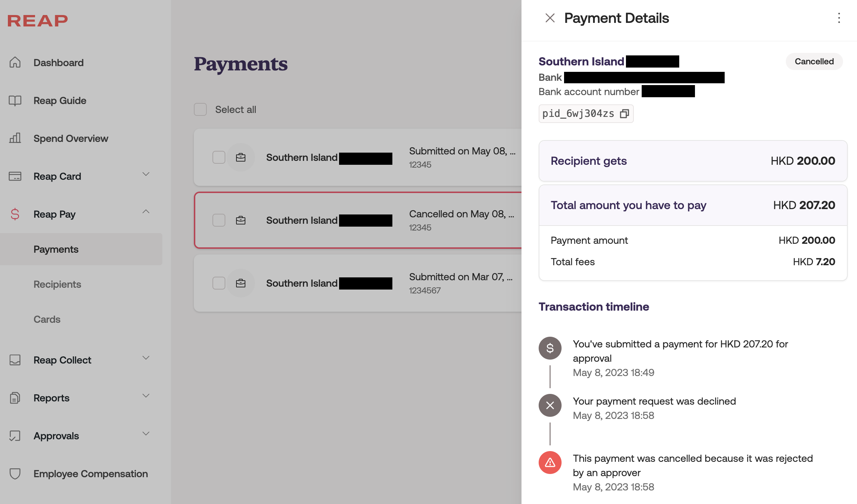Click the Reap Logo in sidebar
Image resolution: width=857 pixels, height=504 pixels.
click(x=38, y=21)
